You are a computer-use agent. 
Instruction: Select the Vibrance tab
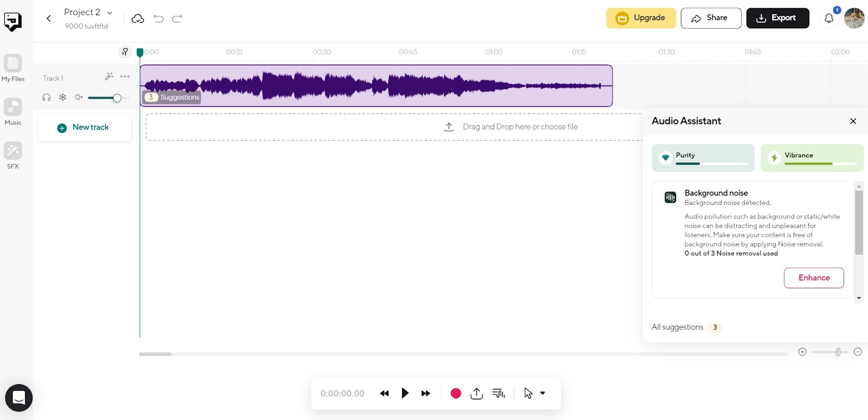[812, 158]
